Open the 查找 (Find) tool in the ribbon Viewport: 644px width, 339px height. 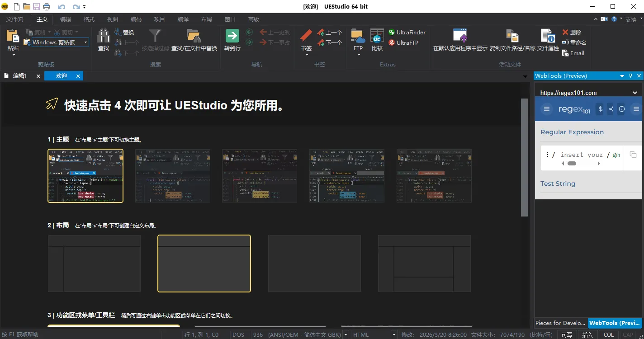pos(103,41)
